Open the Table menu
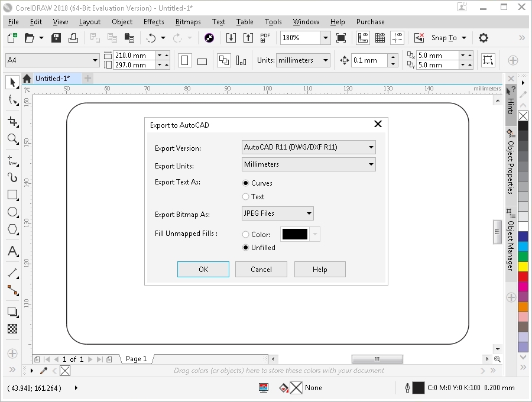532x402 pixels. 245,22
